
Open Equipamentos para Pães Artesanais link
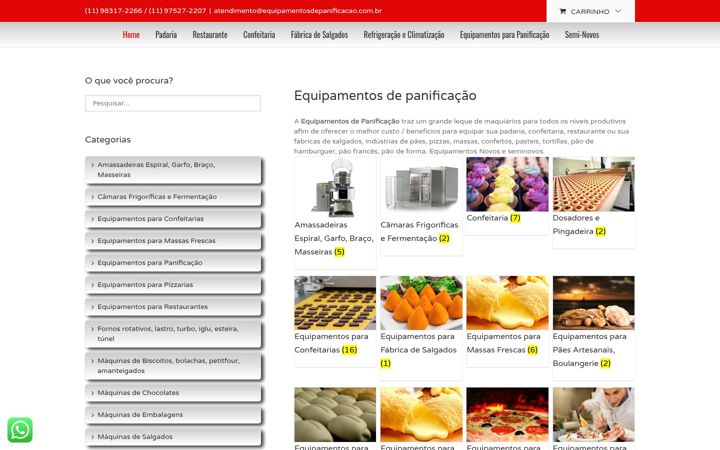pos(590,350)
